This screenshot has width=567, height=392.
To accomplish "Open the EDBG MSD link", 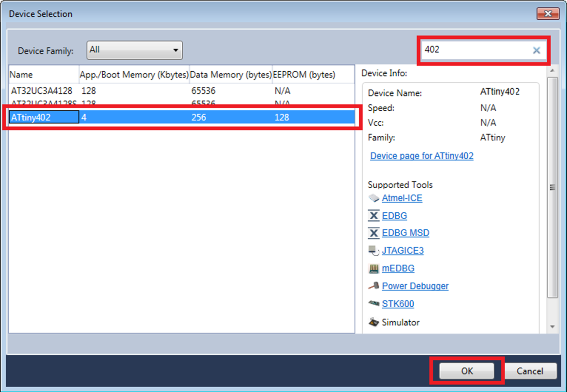I will point(405,233).
